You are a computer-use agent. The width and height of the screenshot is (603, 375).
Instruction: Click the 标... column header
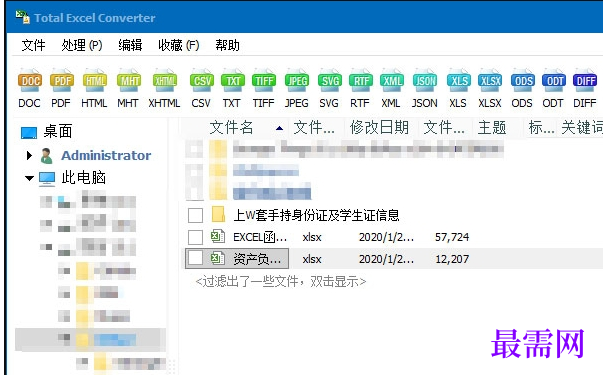tap(541, 127)
